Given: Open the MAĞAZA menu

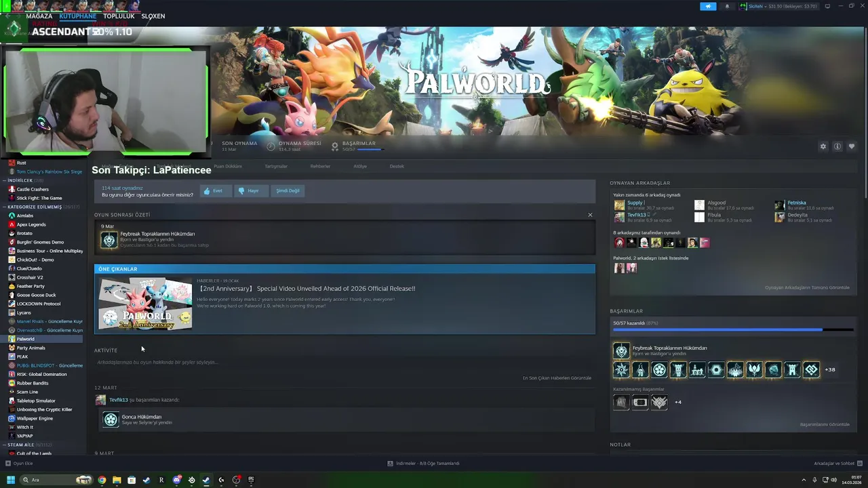Looking at the screenshot, I should click(x=39, y=16).
